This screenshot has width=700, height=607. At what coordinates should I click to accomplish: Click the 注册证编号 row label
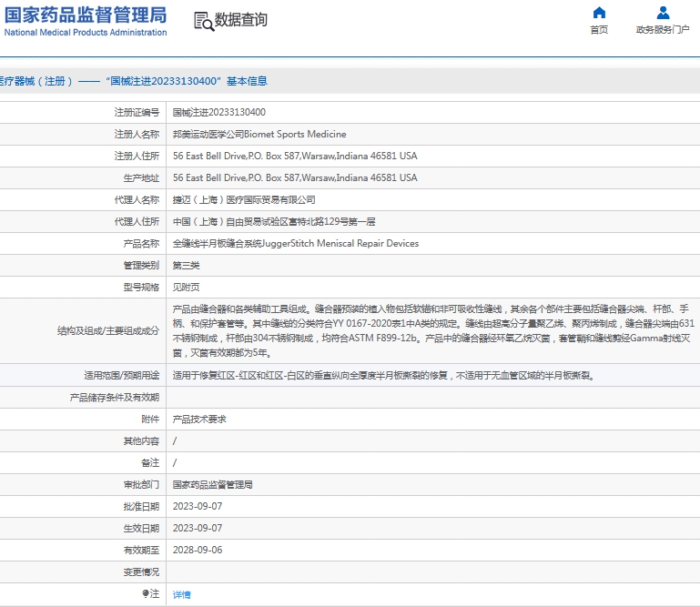click(x=137, y=113)
